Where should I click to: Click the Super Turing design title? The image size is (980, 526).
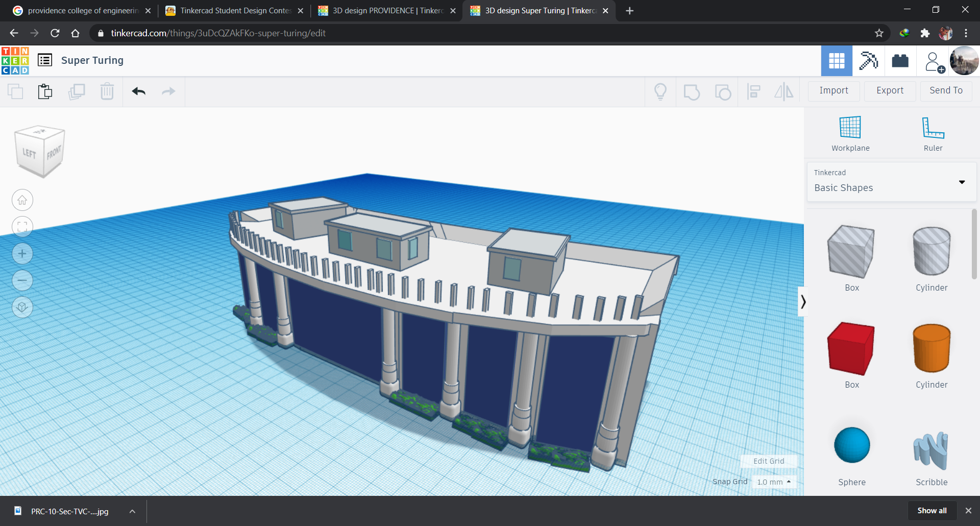point(92,60)
